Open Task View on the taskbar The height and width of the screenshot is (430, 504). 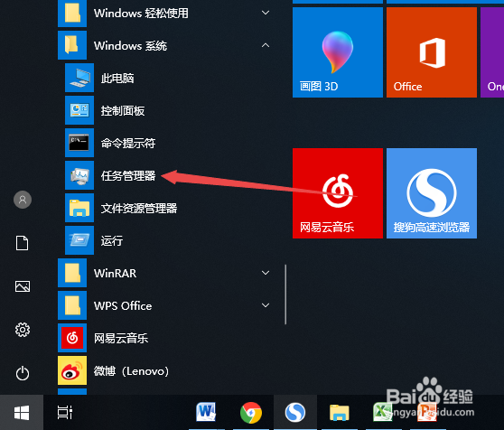pyautogui.click(x=65, y=412)
